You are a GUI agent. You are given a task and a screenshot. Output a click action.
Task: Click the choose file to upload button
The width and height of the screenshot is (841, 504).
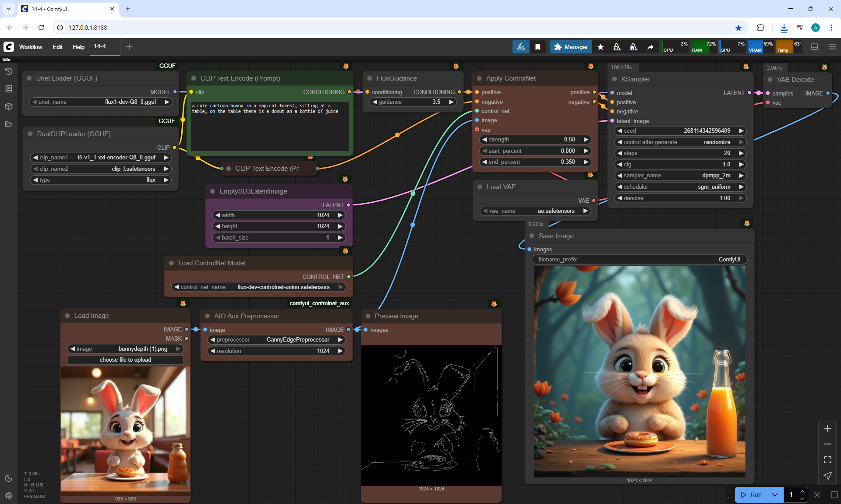pos(125,360)
